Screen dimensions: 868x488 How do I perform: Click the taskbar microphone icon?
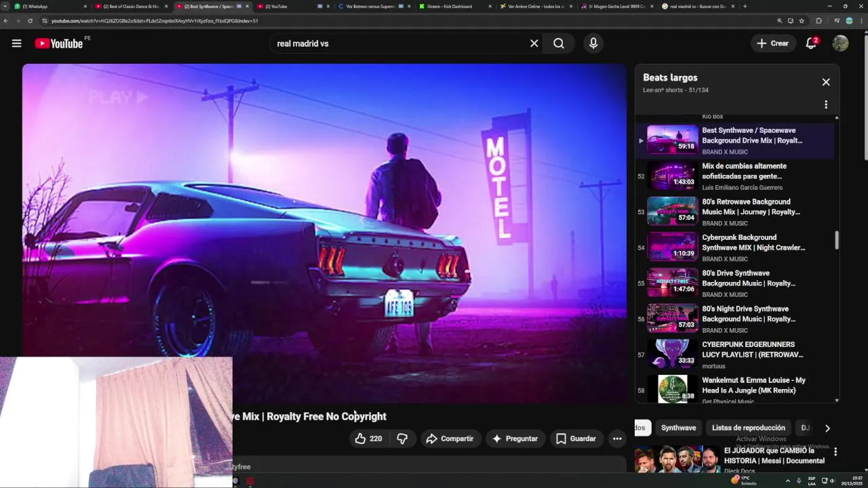(x=799, y=481)
